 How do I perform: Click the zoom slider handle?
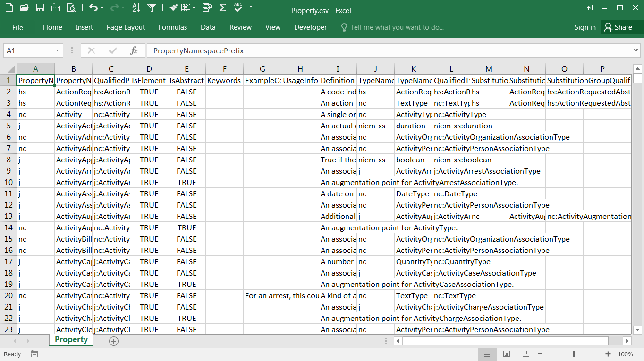pyautogui.click(x=574, y=354)
